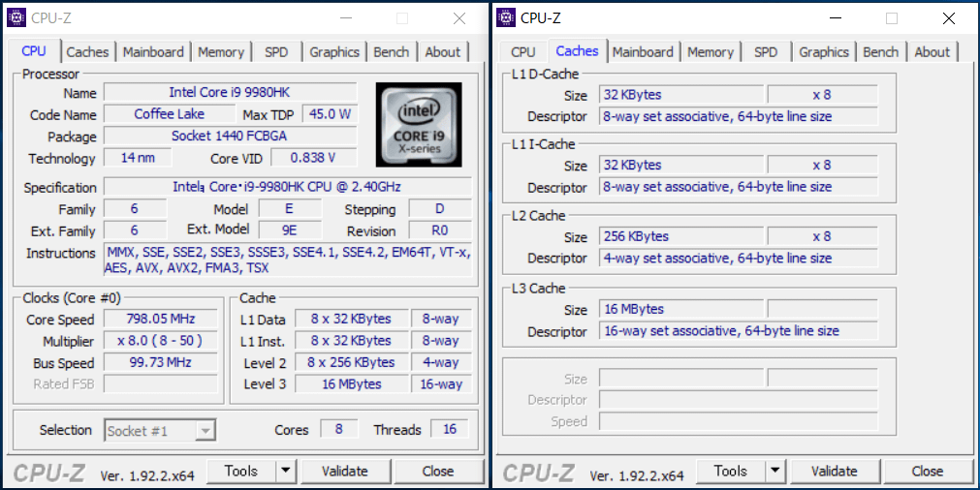Click Stepping value D
980x490 pixels.
click(440, 208)
